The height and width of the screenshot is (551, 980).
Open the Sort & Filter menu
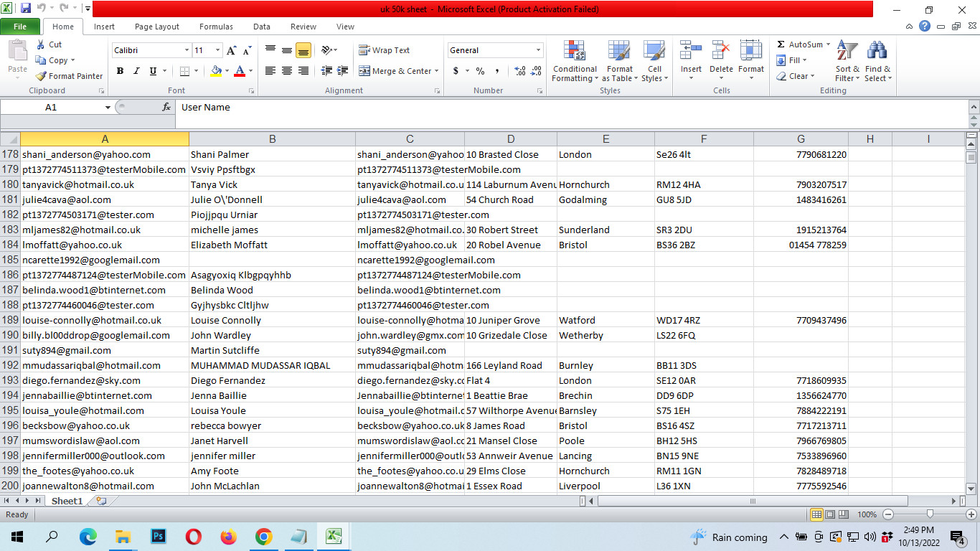tap(847, 62)
